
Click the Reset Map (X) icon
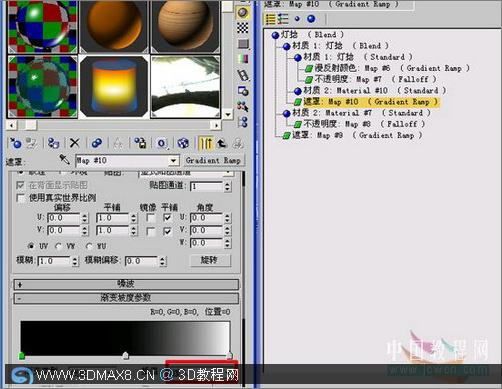click(x=74, y=143)
